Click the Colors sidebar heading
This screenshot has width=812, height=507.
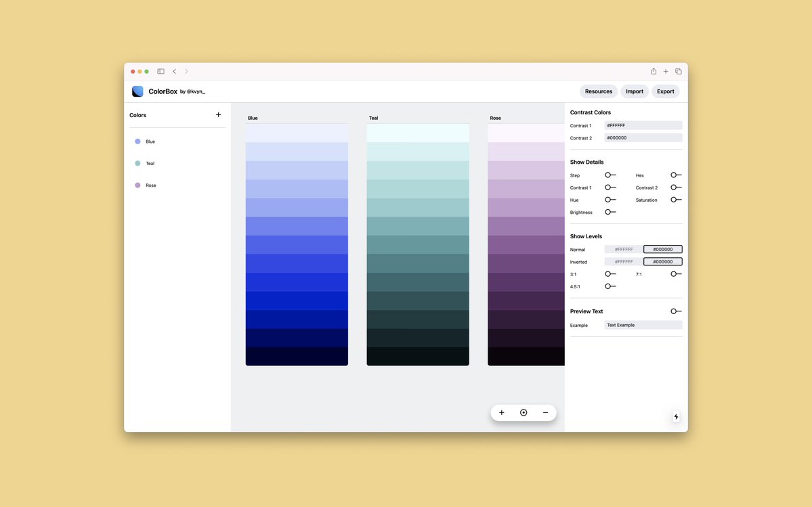[137, 115]
